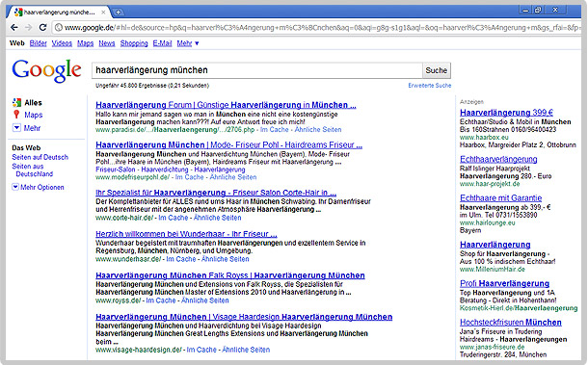The width and height of the screenshot is (588, 365).
Task: Open Erweiterte Suche link
Action: 430,86
